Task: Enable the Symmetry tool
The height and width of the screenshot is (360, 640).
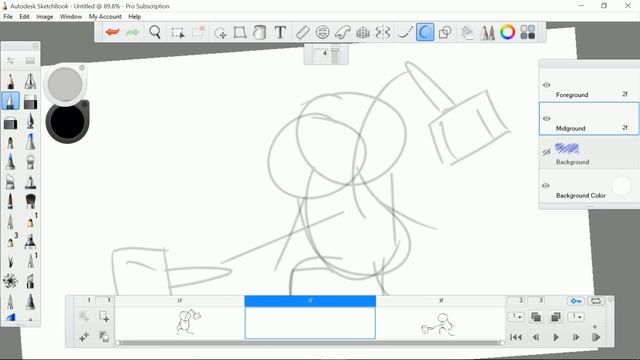Action: (383, 32)
